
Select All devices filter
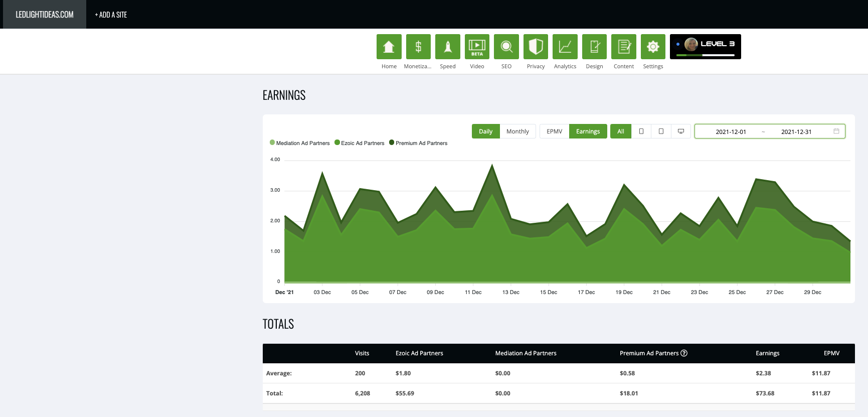(x=621, y=131)
